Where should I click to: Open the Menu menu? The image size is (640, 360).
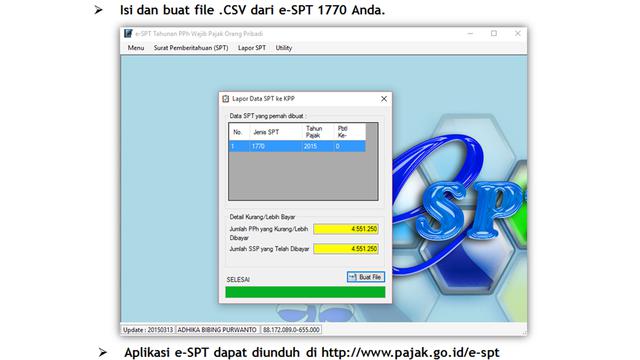136,48
